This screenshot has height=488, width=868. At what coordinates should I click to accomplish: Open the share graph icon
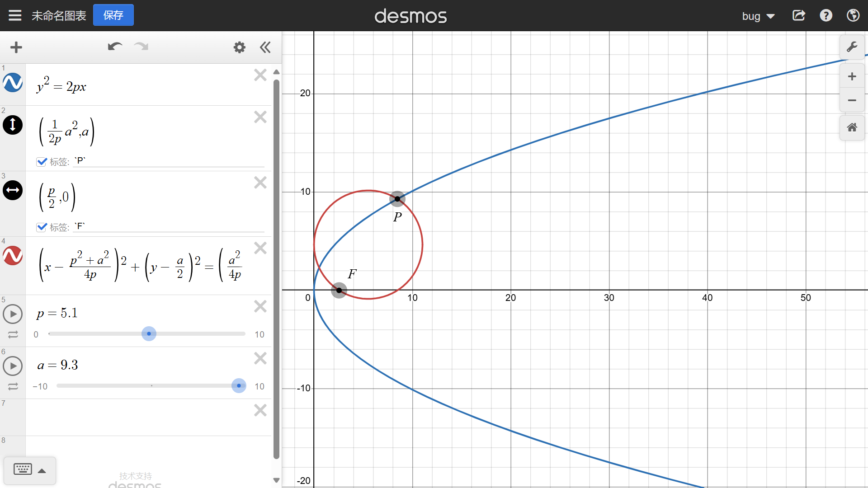(x=798, y=16)
